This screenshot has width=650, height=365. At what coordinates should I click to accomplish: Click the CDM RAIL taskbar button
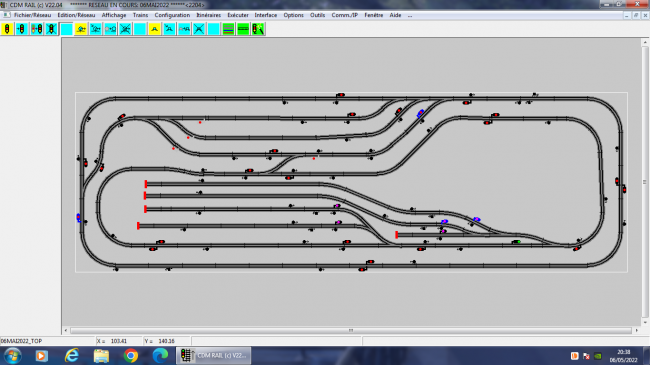coord(213,356)
